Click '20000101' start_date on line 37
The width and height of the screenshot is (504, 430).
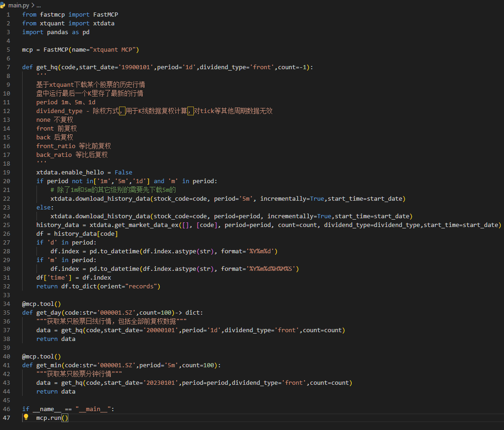pyautogui.click(x=161, y=330)
